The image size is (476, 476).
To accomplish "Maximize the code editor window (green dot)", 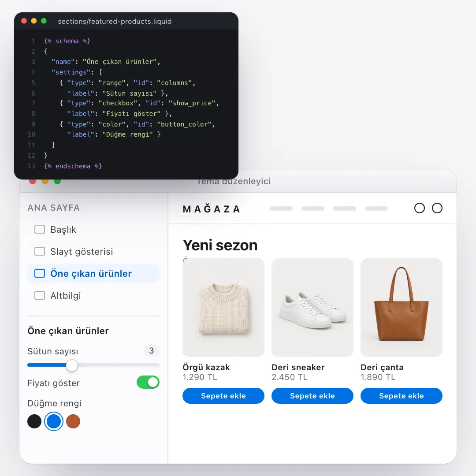I will (x=44, y=21).
